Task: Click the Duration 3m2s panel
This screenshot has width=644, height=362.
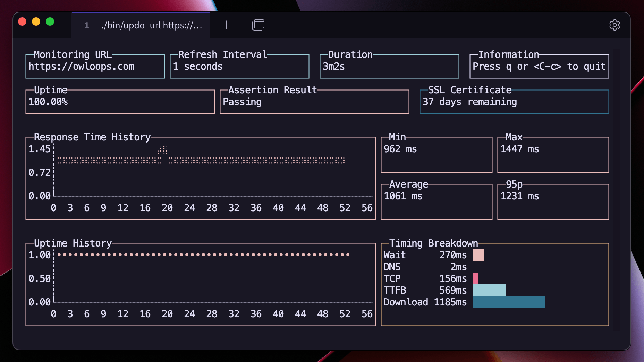Action: [x=389, y=66]
